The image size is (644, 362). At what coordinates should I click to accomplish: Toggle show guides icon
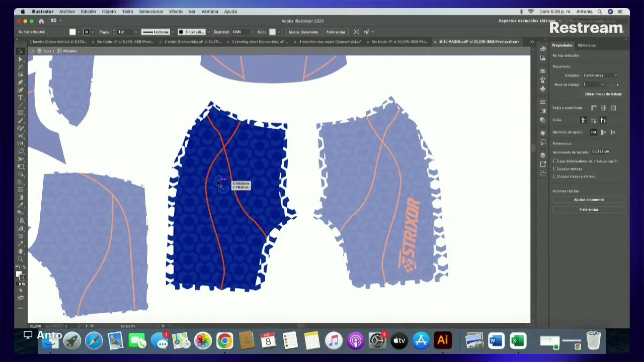pyautogui.click(x=584, y=120)
